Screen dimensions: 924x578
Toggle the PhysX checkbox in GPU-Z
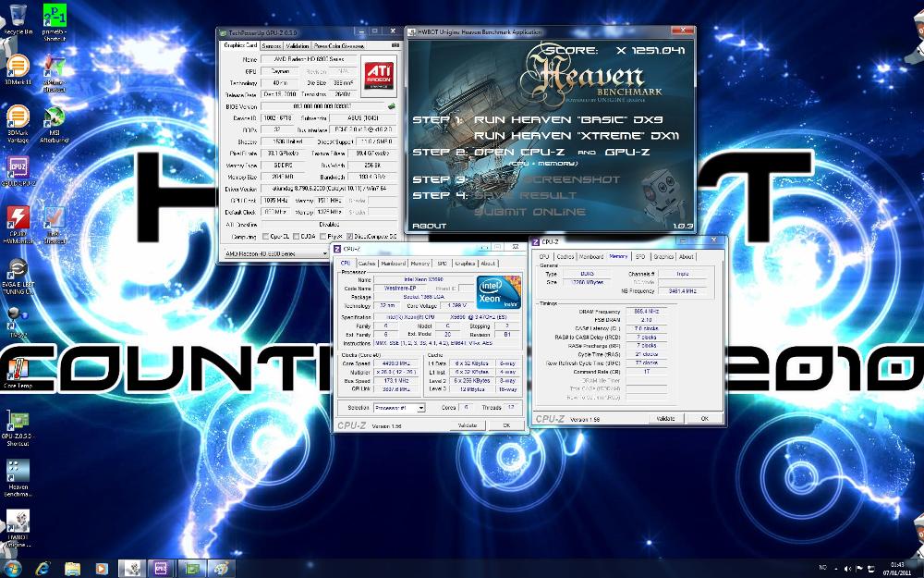[x=322, y=237]
